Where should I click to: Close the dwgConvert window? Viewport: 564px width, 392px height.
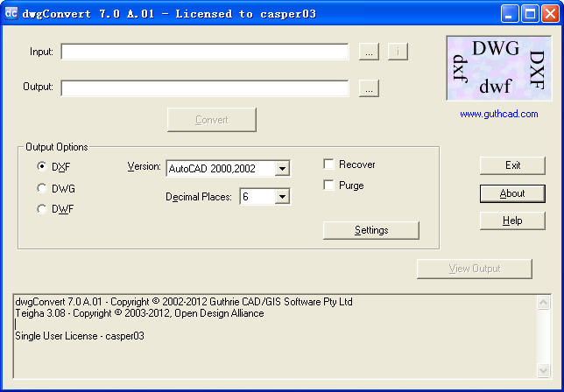click(x=550, y=14)
